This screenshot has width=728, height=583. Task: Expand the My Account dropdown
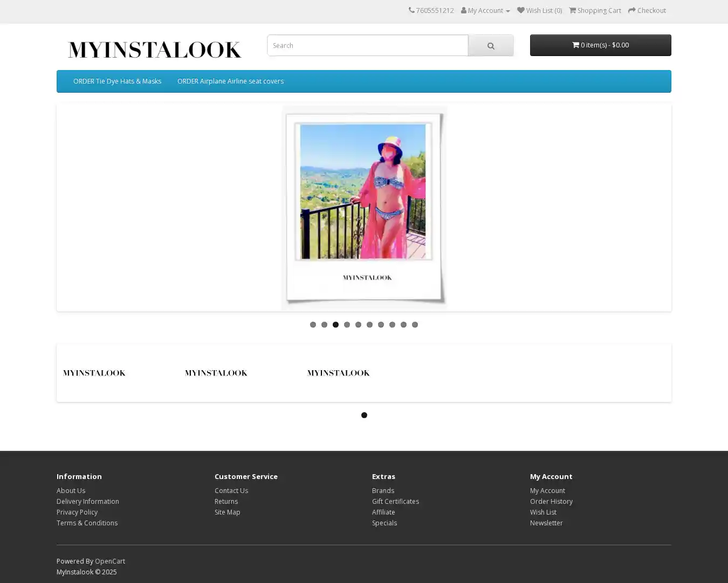[x=485, y=10]
